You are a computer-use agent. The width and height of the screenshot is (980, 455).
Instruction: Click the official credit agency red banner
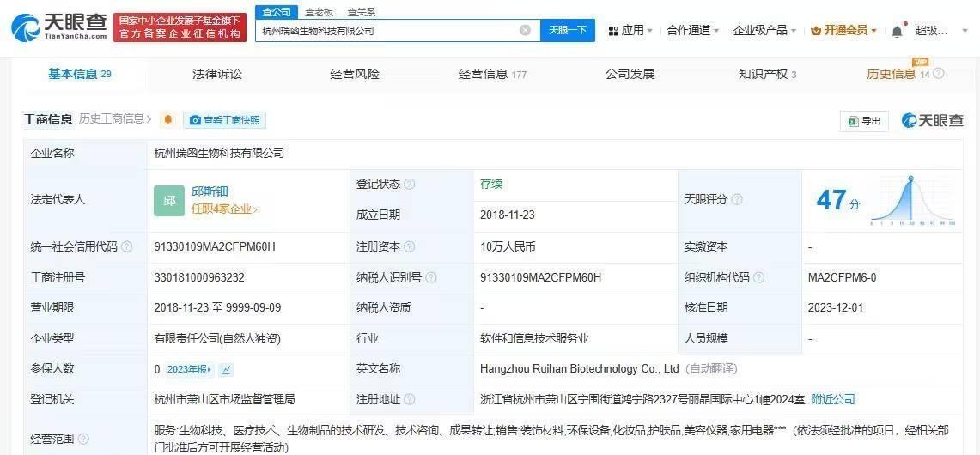(180, 27)
